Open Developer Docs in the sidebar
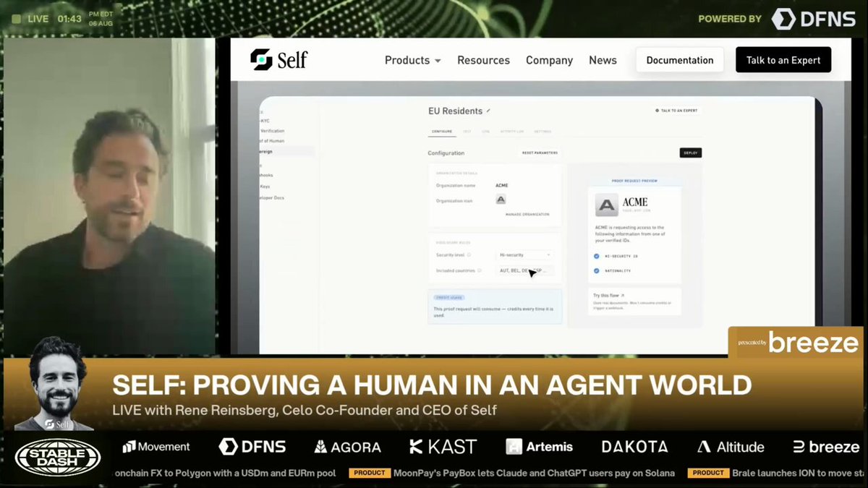The width and height of the screenshot is (868, 488). click(272, 197)
